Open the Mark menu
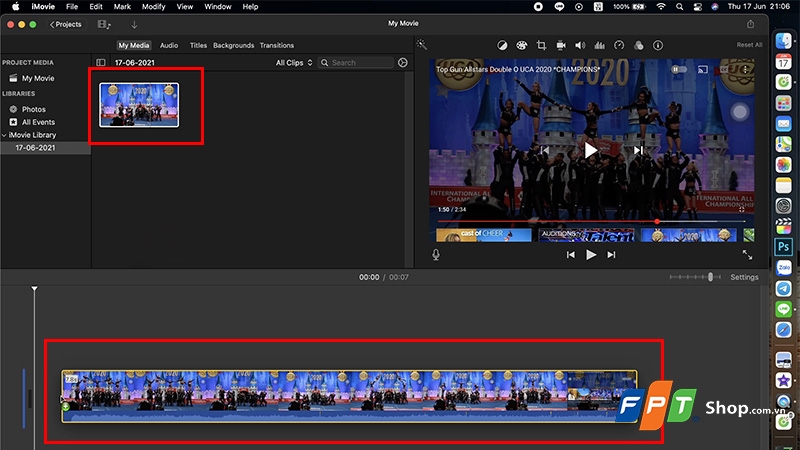Image resolution: width=800 pixels, height=450 pixels. 122,7
